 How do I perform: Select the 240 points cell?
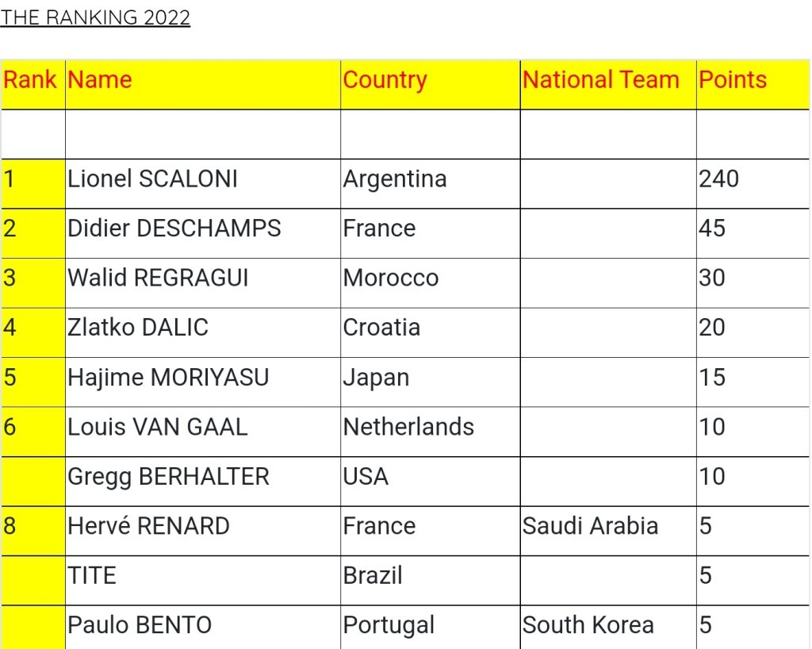pos(719,179)
